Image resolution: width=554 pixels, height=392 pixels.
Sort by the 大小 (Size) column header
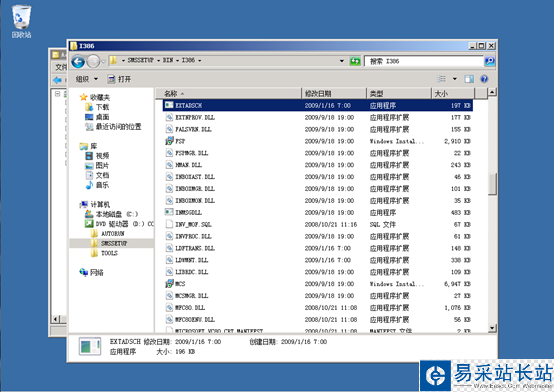point(453,93)
